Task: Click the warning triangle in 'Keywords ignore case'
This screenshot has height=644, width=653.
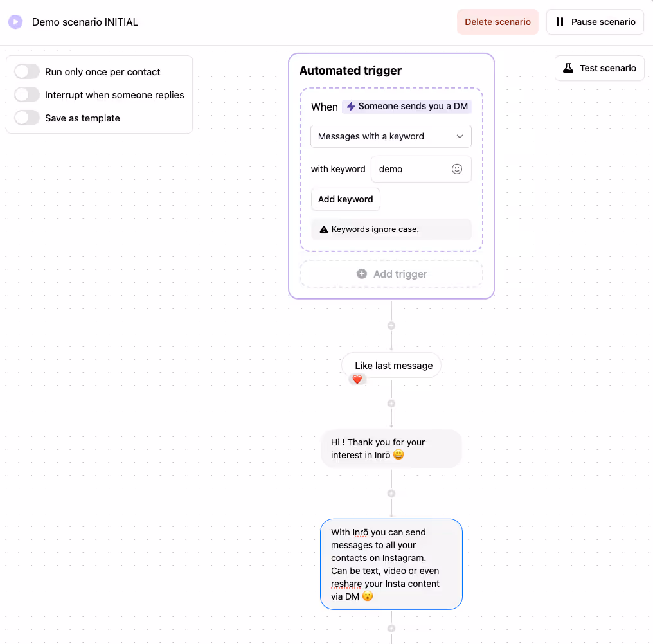Action: [x=324, y=229]
